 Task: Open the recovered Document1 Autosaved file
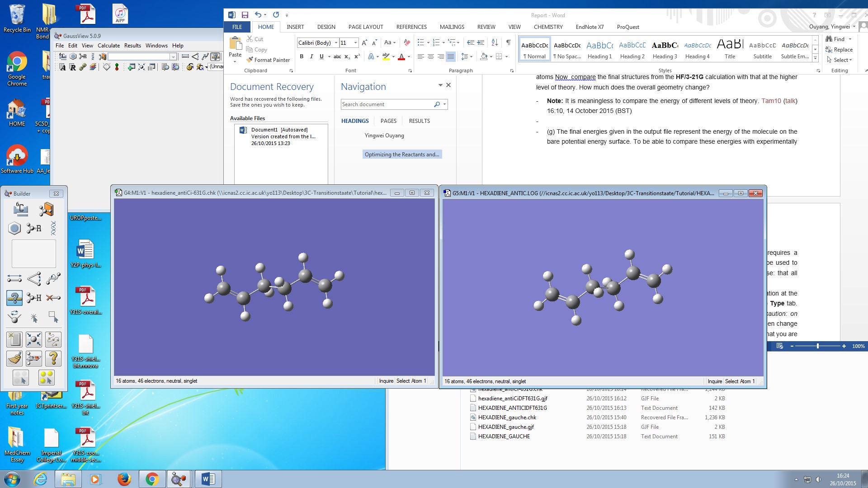[280, 136]
